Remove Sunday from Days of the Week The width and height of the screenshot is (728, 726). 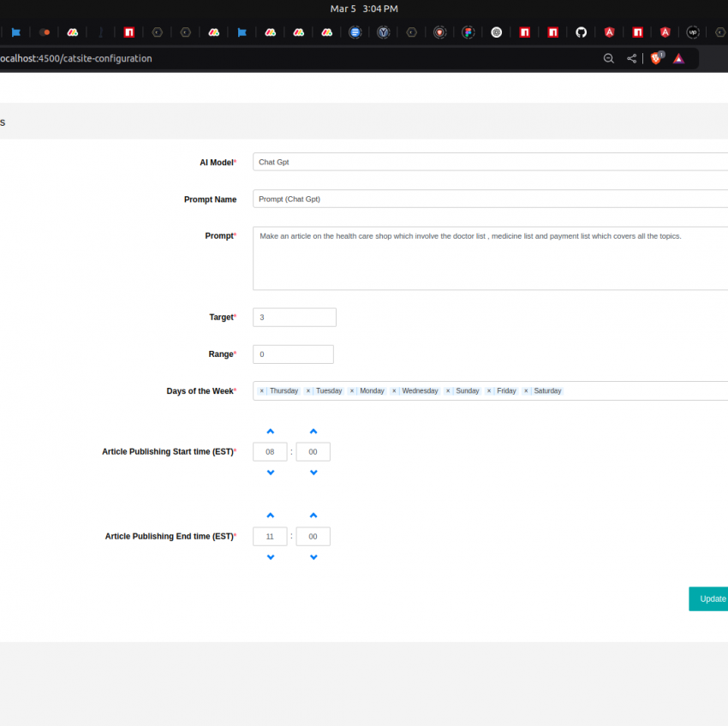(448, 391)
